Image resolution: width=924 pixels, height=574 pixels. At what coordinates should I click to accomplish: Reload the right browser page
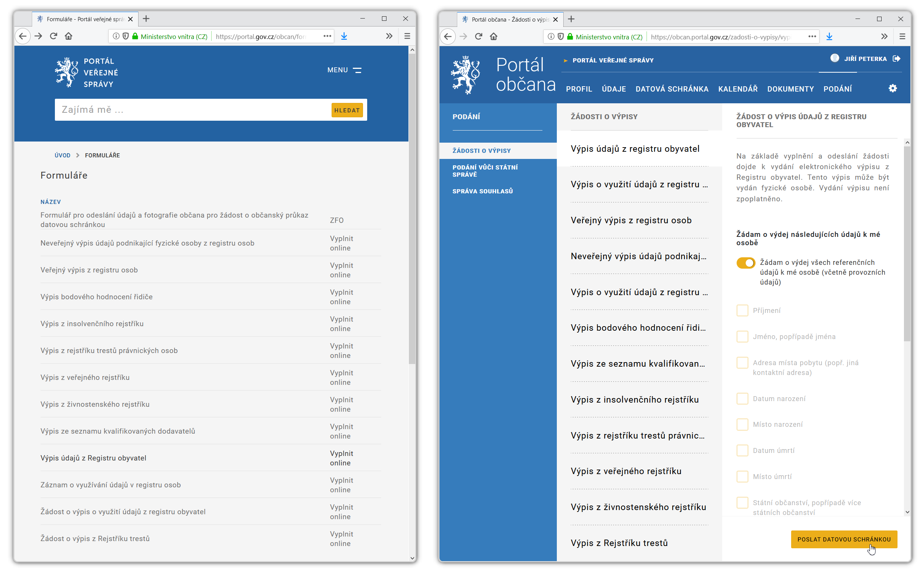[478, 36]
